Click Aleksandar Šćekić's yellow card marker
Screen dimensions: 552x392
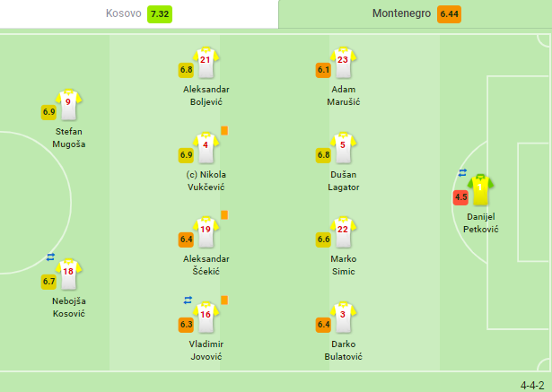224,215
